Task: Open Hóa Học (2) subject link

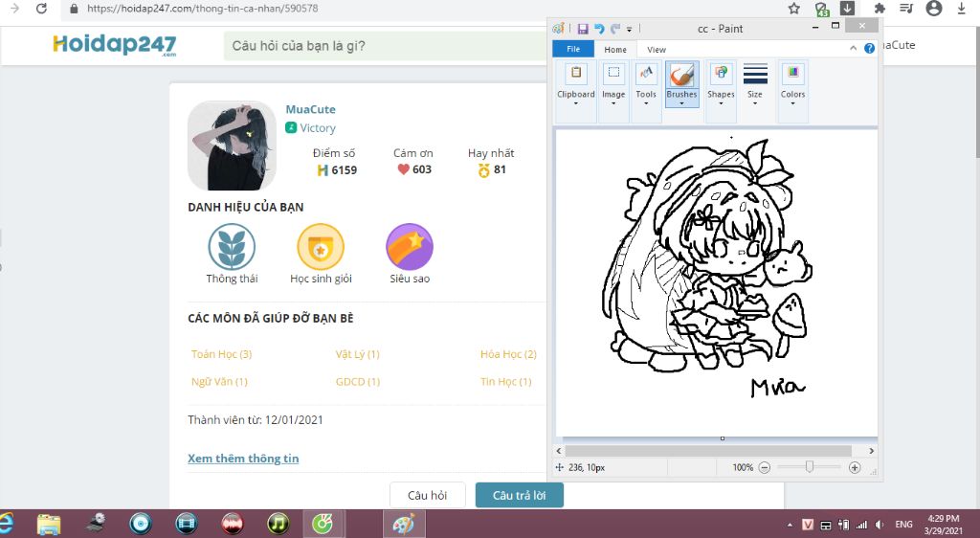Action: 508,354
